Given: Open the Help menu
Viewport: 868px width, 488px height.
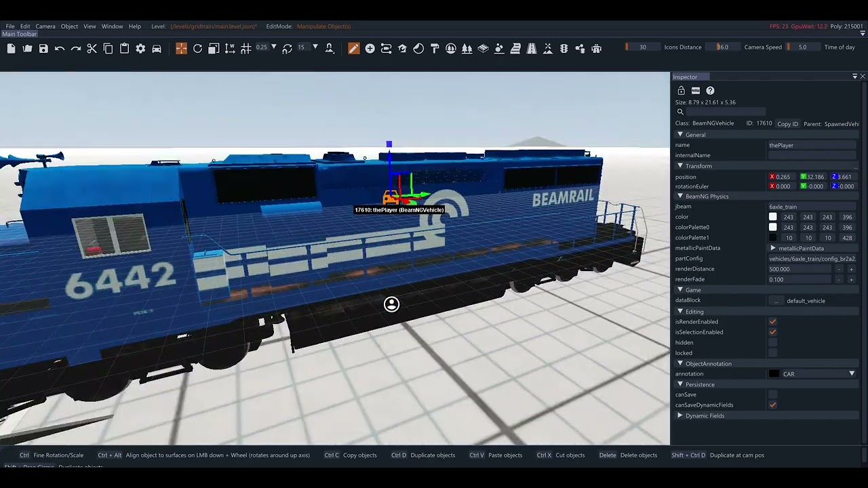Looking at the screenshot, I should tap(134, 26).
